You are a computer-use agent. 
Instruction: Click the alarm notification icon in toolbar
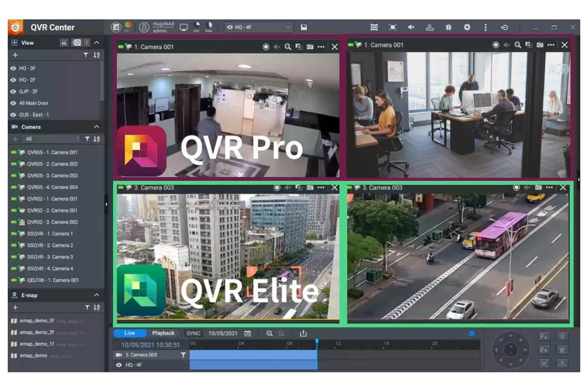[448, 27]
